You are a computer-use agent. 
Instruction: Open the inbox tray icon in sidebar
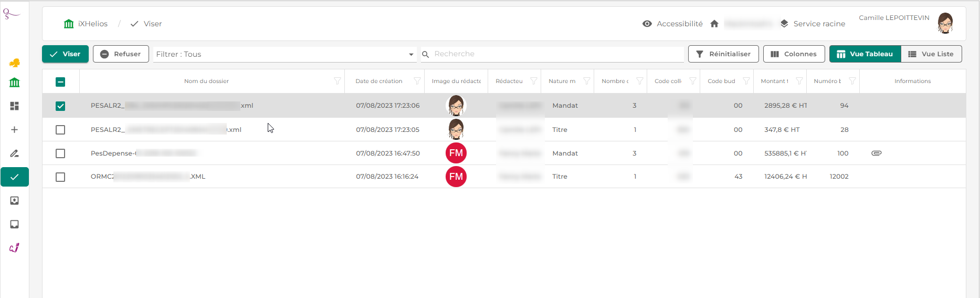(x=15, y=224)
